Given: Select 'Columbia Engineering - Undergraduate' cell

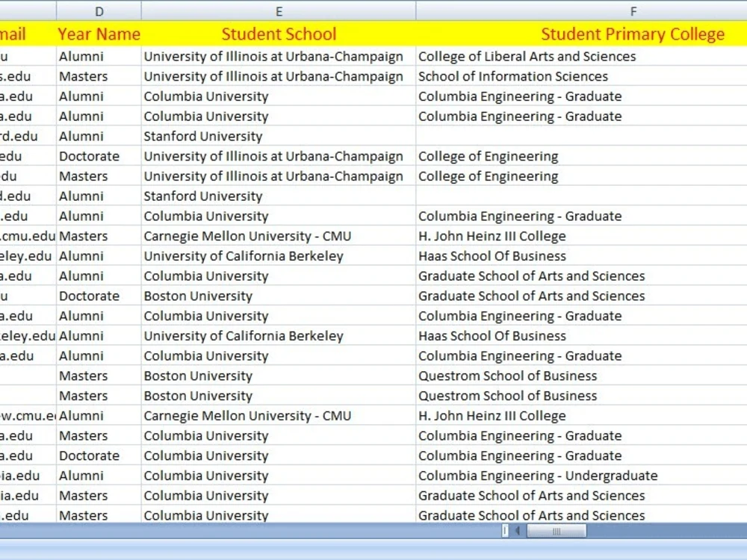Looking at the screenshot, I should pyautogui.click(x=581, y=475).
